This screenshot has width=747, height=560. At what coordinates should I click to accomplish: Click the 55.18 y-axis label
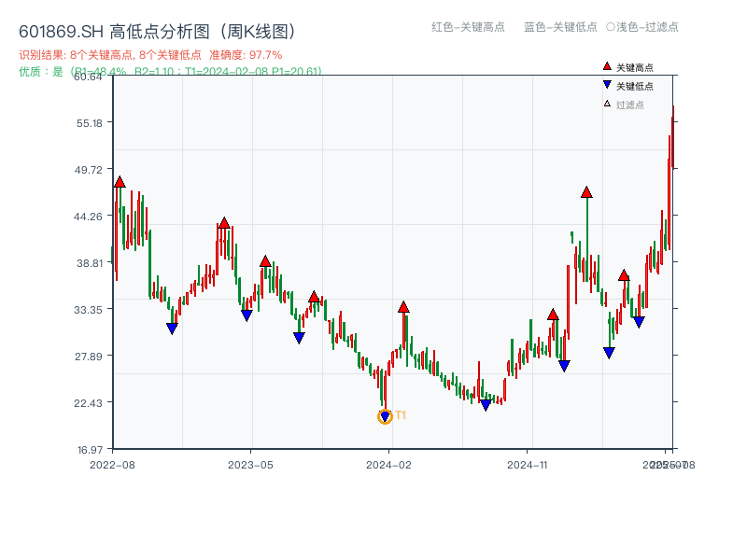90,123
